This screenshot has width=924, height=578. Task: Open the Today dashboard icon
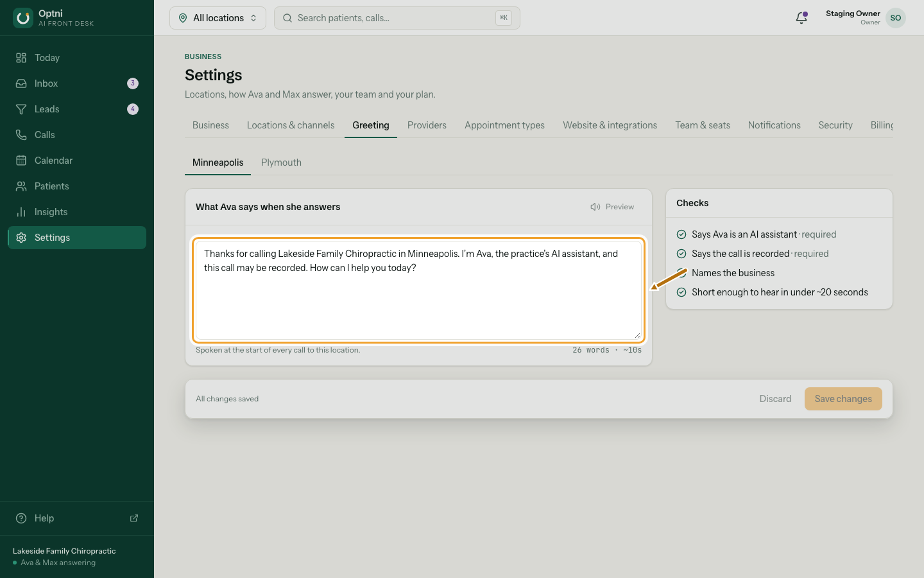[x=21, y=58]
